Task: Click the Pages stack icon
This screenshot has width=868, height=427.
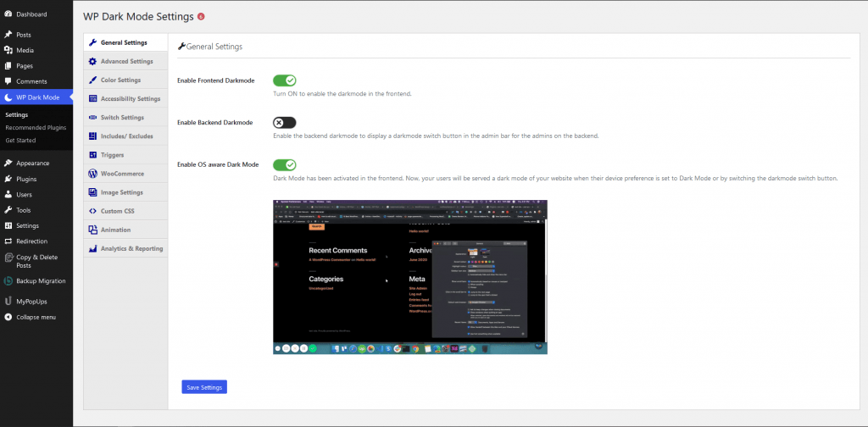Action: (8, 65)
